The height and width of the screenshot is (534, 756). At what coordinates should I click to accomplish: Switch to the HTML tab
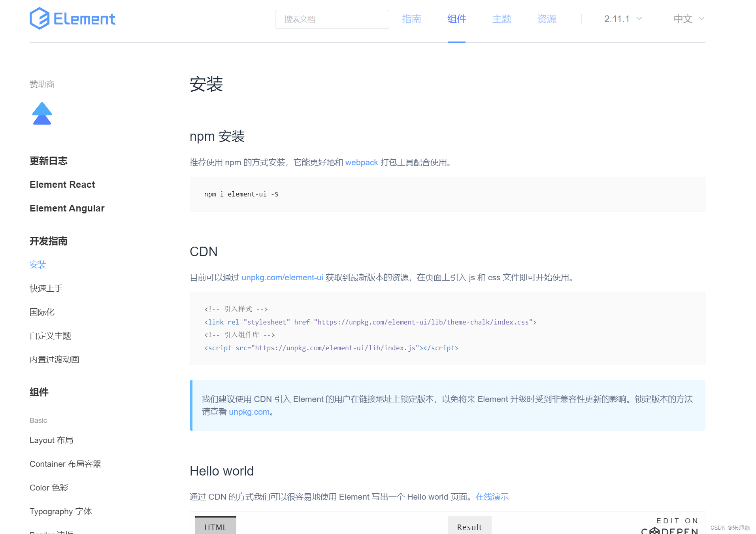click(215, 527)
